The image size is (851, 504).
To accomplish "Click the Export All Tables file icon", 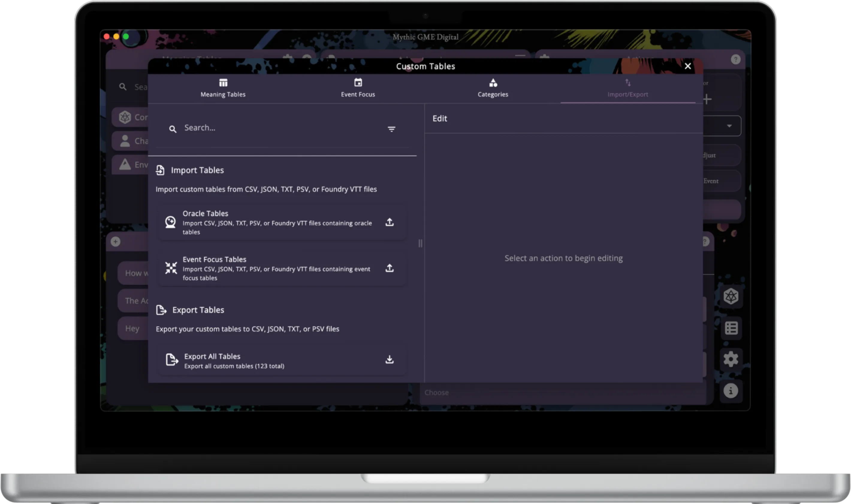I will click(172, 359).
